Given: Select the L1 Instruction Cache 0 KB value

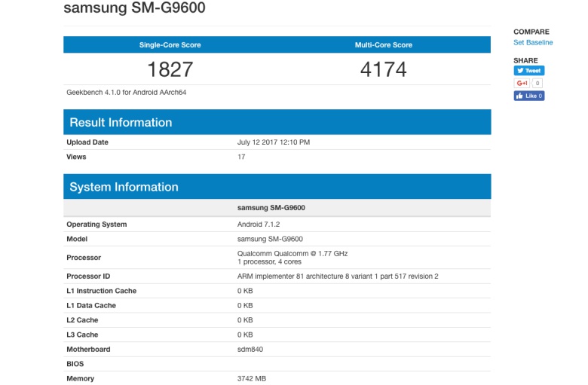Looking at the screenshot, I should click(245, 291).
